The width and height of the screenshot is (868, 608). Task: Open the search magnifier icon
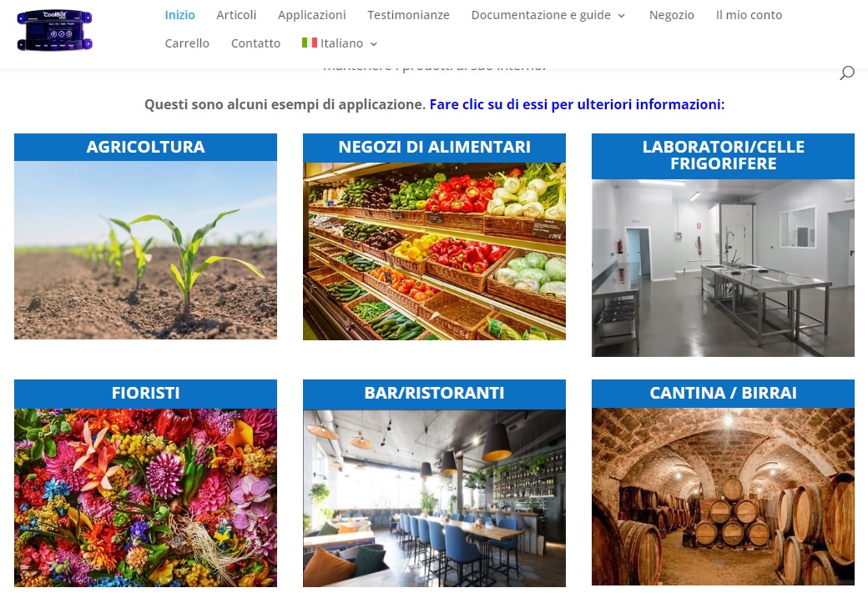coord(847,73)
